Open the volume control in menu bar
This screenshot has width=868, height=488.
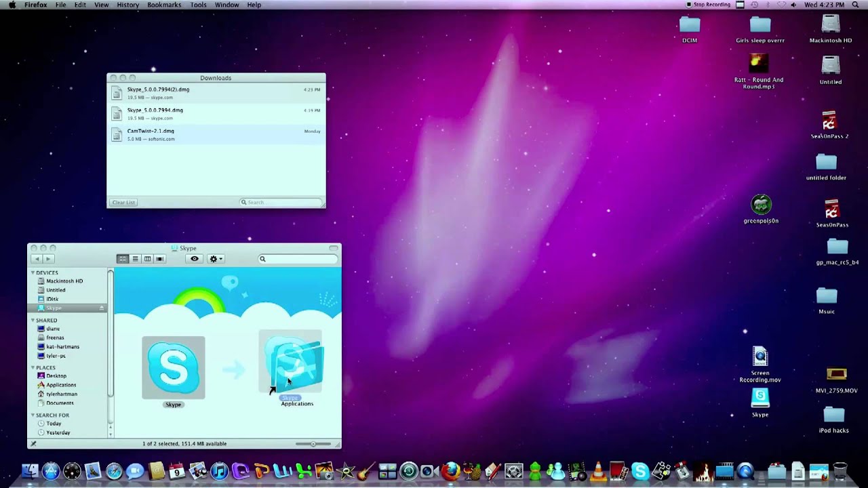tap(793, 5)
